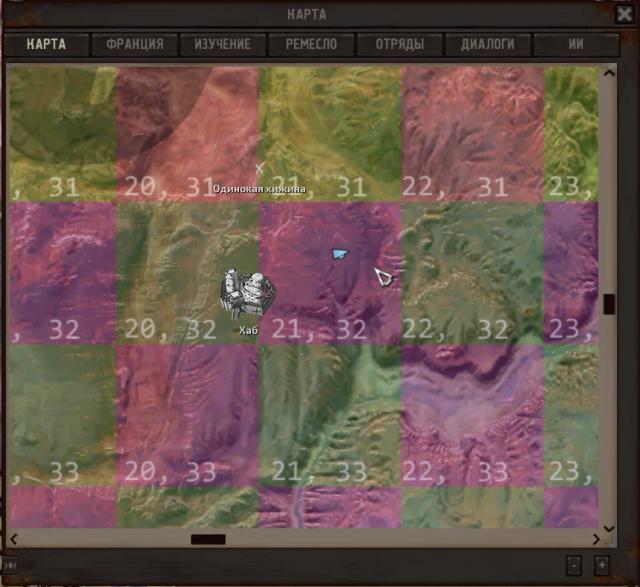Image resolution: width=640 pixels, height=587 pixels.
Task: Click the horizontal scrollbar thumb
Action: click(208, 540)
